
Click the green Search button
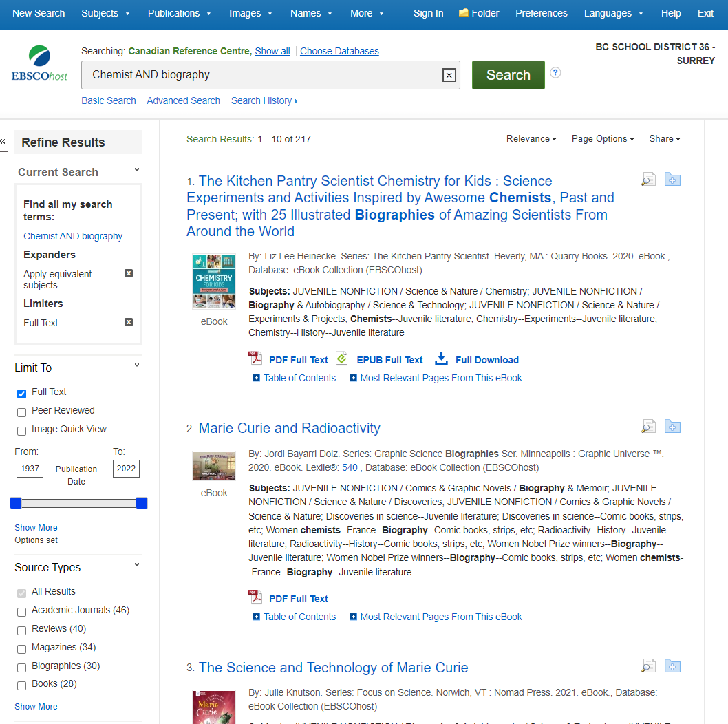point(508,75)
